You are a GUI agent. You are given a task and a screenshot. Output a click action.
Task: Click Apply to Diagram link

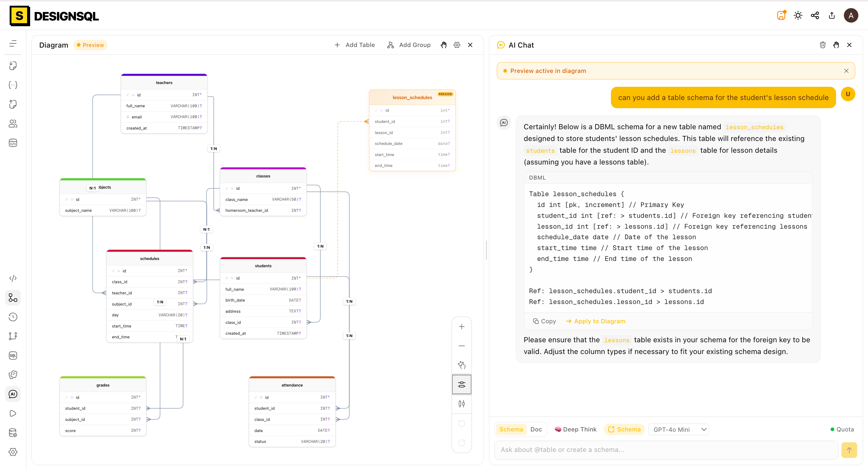click(596, 321)
